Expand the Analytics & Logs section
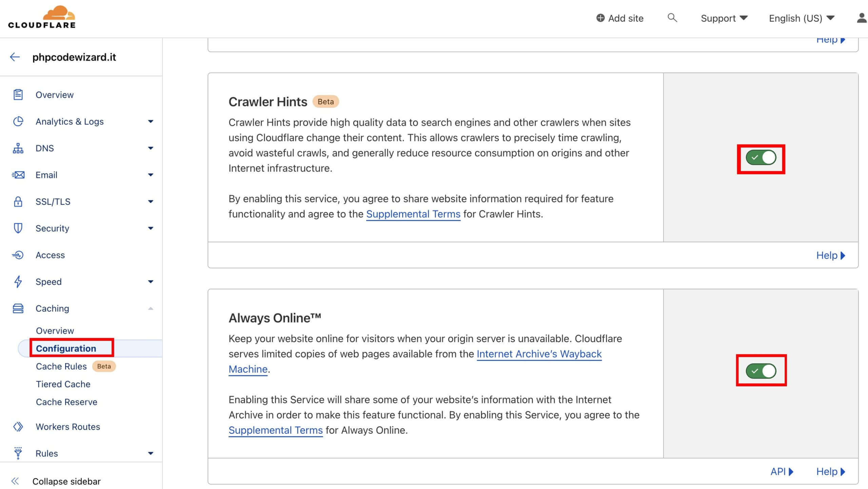 [150, 122]
